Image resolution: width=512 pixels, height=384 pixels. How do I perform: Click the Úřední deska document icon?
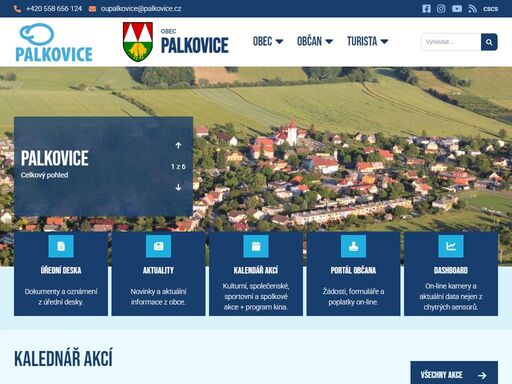pos(61,246)
